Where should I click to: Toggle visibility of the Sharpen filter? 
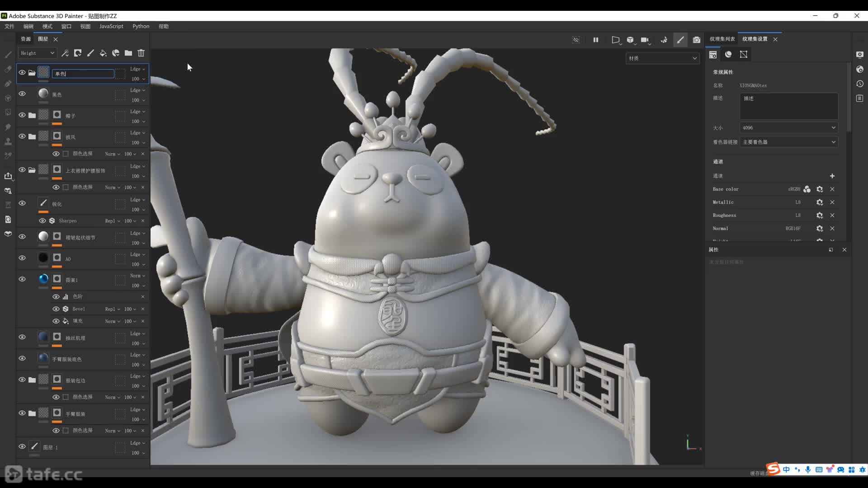click(x=42, y=221)
